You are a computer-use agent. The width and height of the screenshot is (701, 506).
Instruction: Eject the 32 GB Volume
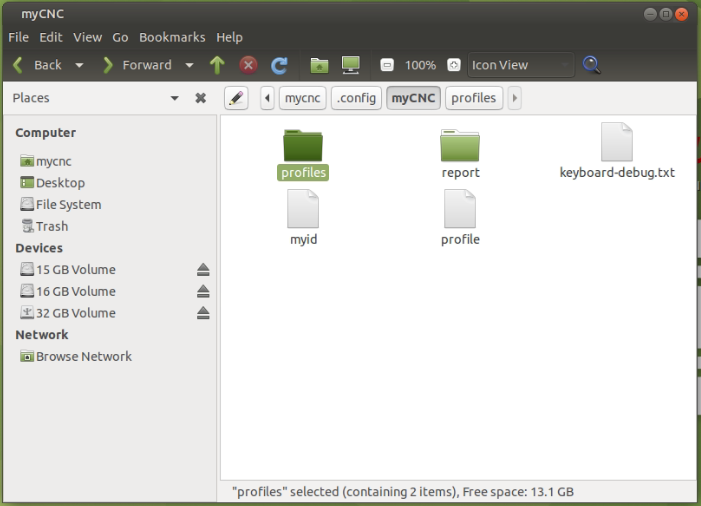(x=203, y=313)
